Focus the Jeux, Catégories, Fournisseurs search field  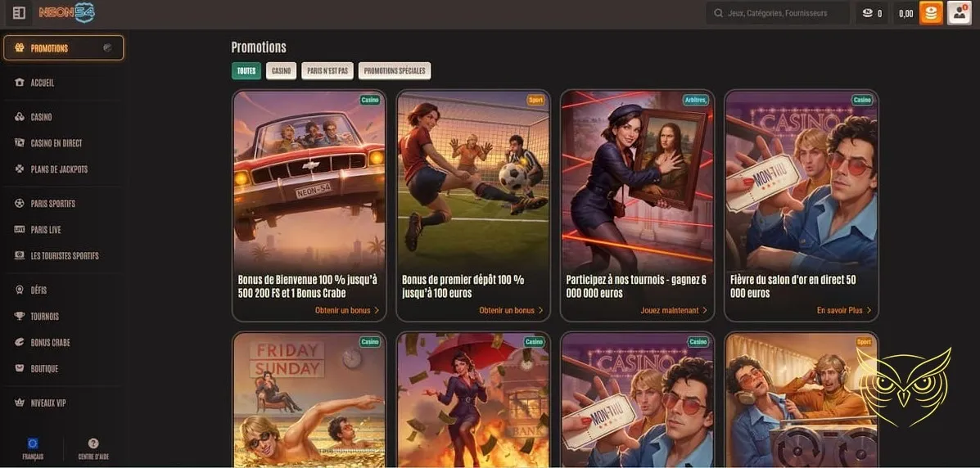click(778, 13)
